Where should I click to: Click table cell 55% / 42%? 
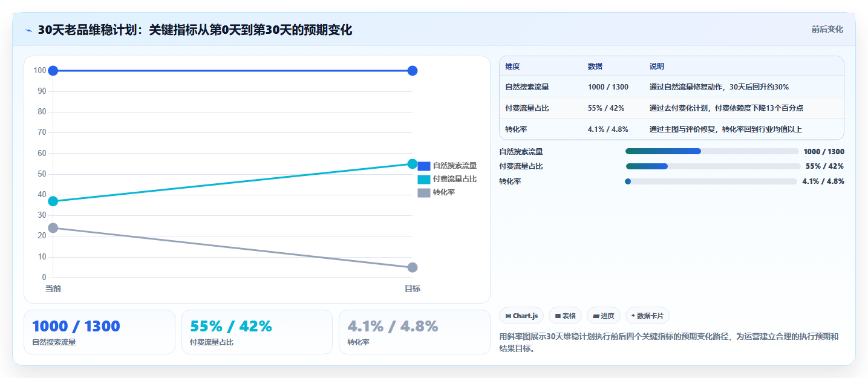606,108
